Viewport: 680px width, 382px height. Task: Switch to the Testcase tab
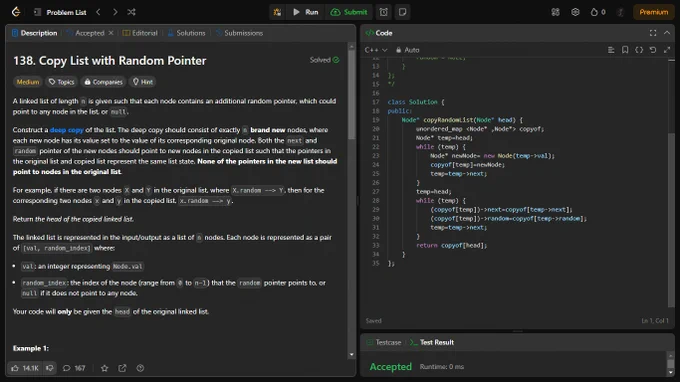(x=384, y=342)
